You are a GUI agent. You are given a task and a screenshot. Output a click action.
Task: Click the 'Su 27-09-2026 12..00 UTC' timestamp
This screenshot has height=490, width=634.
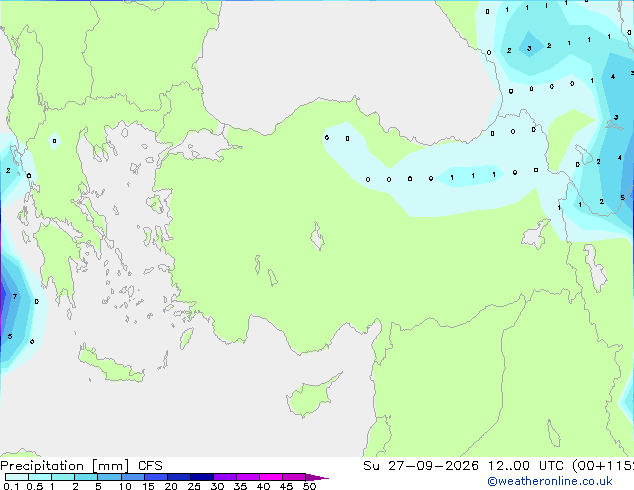(463, 466)
